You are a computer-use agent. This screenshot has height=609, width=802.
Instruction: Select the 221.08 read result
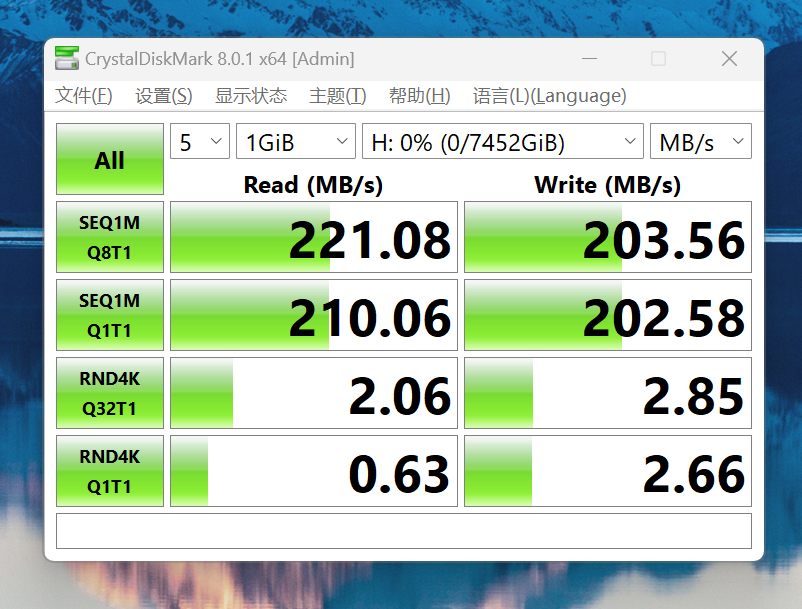click(314, 237)
